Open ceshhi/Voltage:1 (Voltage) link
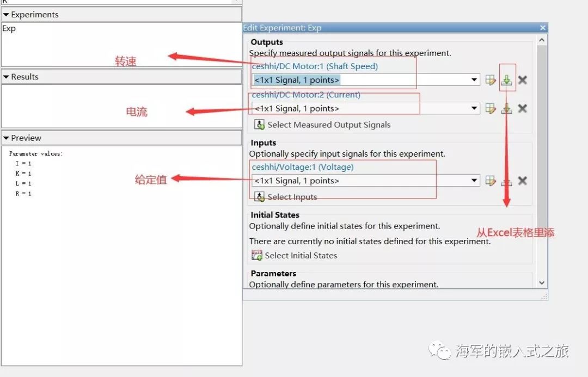 (303, 167)
